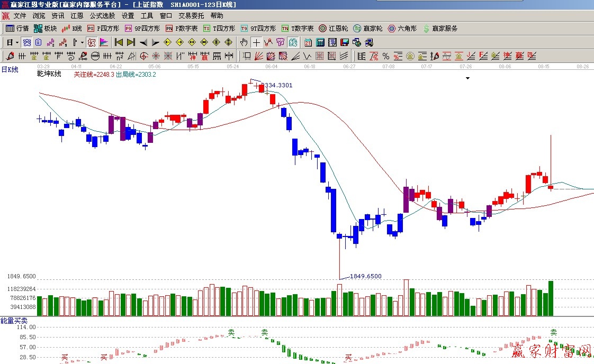594x364 pixels.
Task: Open the dropdown arrow beside the flag icon
Action: pyautogui.click(x=82, y=42)
